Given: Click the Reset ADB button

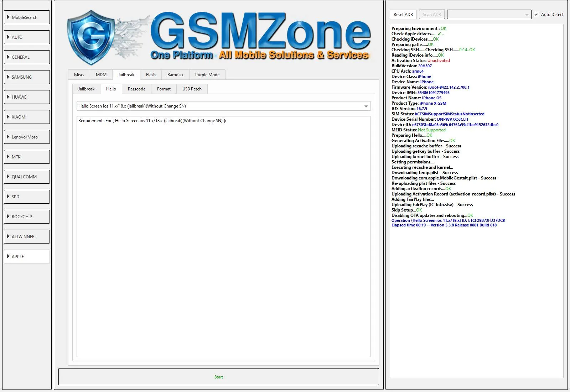Looking at the screenshot, I should [403, 15].
